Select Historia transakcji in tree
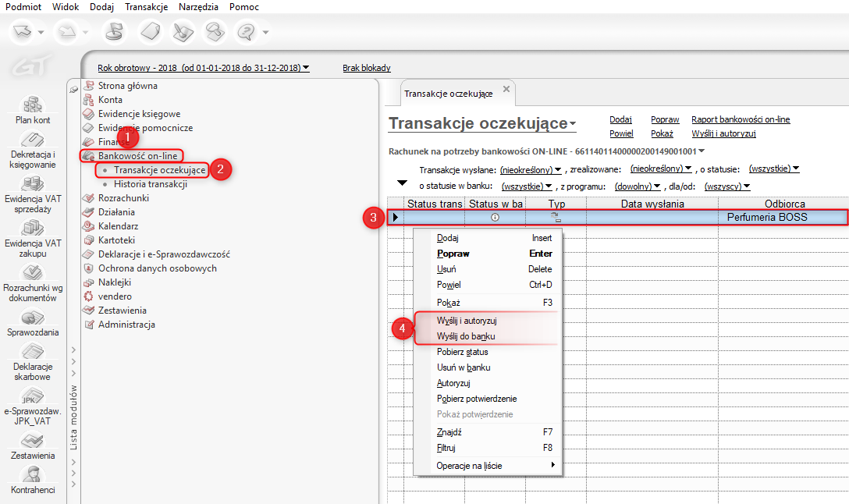Image resolution: width=849 pixels, height=504 pixels. point(151,184)
